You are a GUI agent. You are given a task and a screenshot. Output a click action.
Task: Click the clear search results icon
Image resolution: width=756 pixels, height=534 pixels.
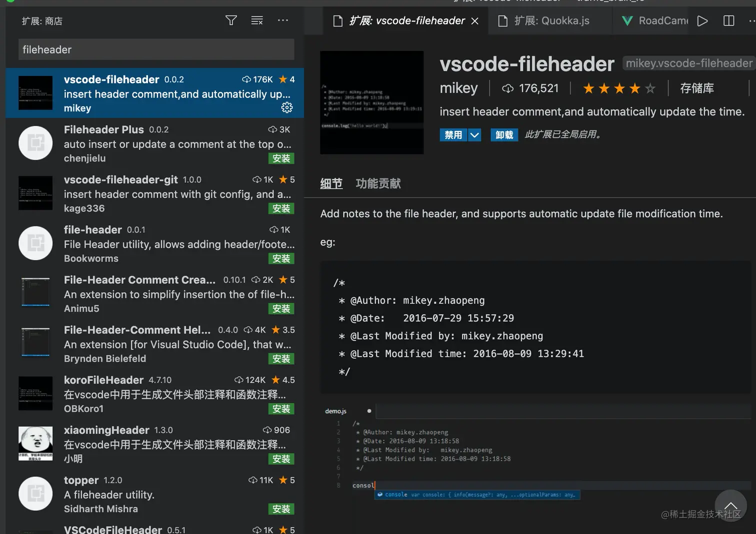coord(257,20)
